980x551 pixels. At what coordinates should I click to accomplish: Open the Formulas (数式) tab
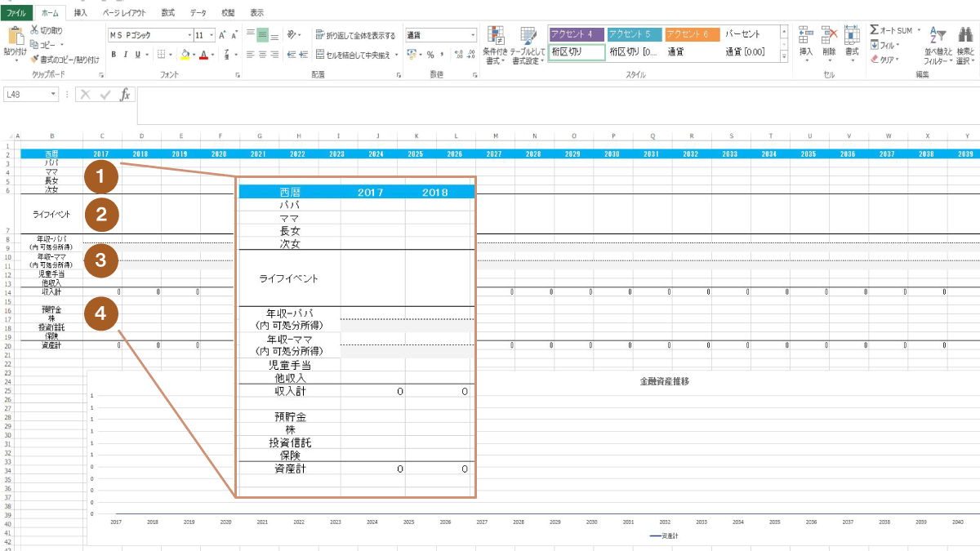point(167,12)
